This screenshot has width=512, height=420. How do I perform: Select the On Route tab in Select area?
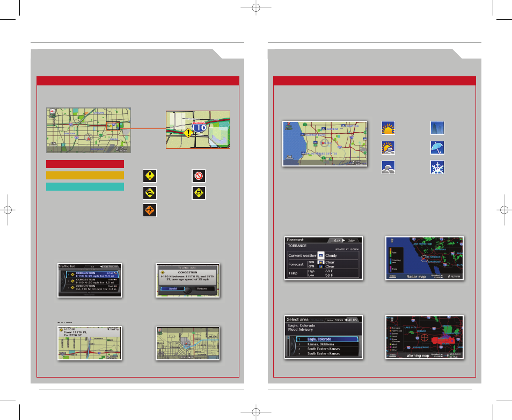pos(317,320)
